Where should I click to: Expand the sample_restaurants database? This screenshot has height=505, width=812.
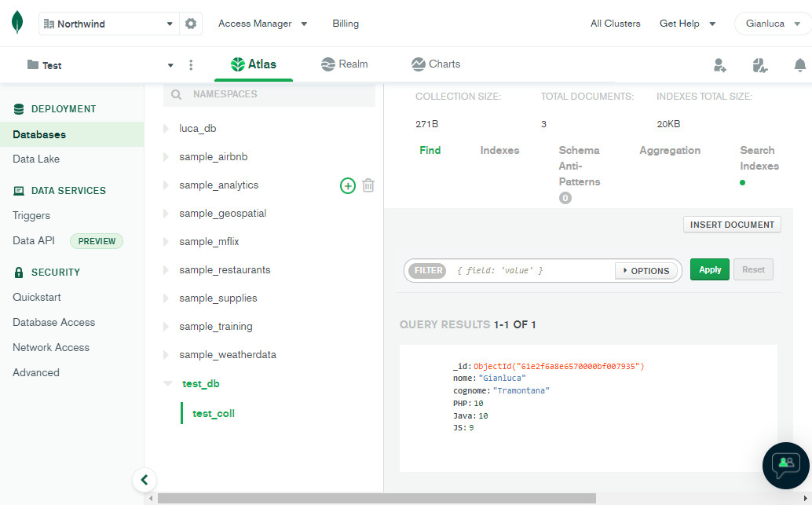[166, 270]
